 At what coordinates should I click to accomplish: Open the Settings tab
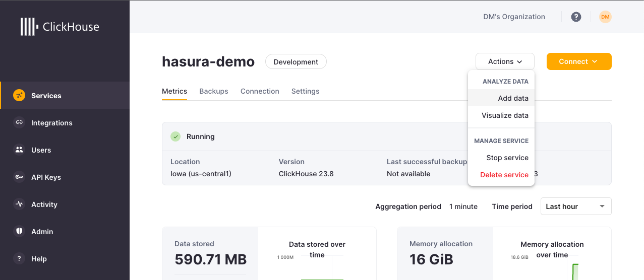(305, 91)
